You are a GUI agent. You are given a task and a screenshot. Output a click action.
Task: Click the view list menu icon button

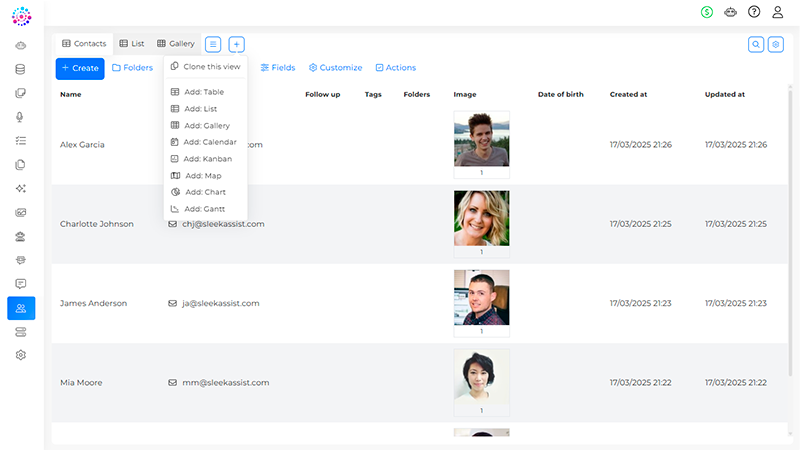(213, 44)
